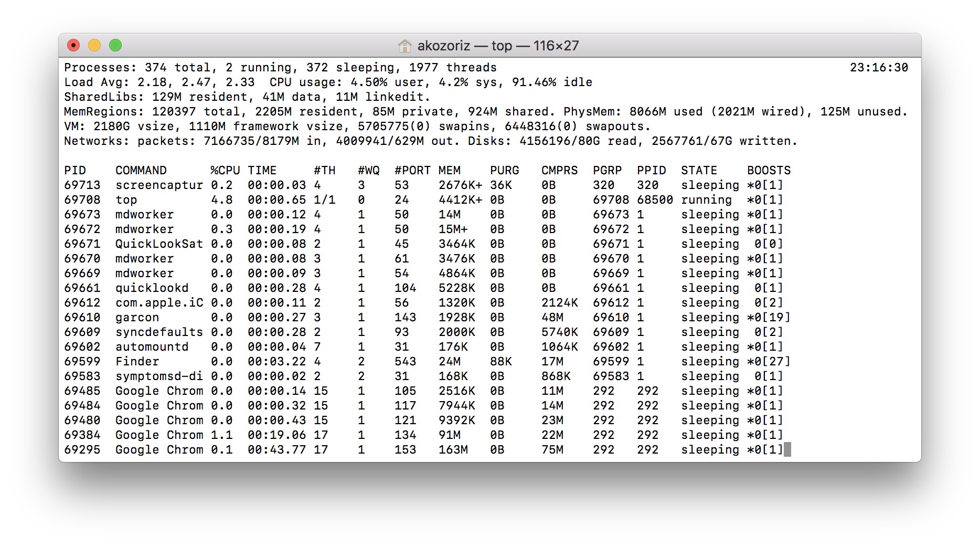Click the STATE column header
The width and height of the screenshot is (980, 546).
pyautogui.click(x=699, y=171)
